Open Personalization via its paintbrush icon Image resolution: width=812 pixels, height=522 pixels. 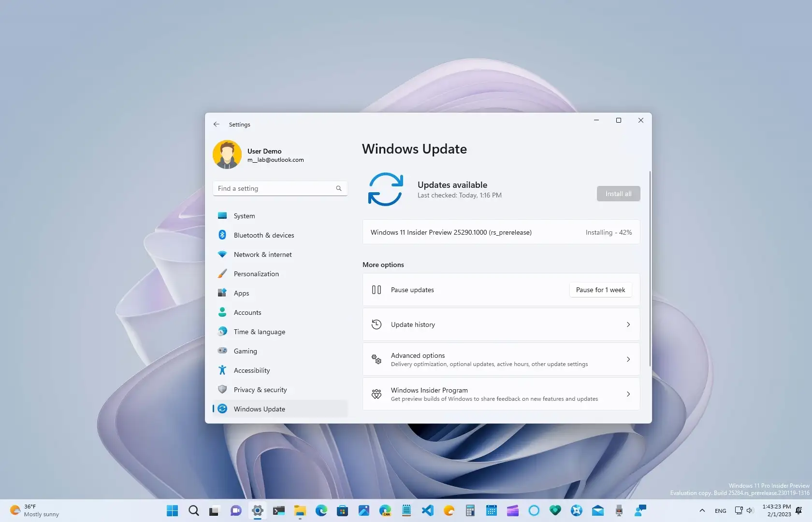point(222,274)
